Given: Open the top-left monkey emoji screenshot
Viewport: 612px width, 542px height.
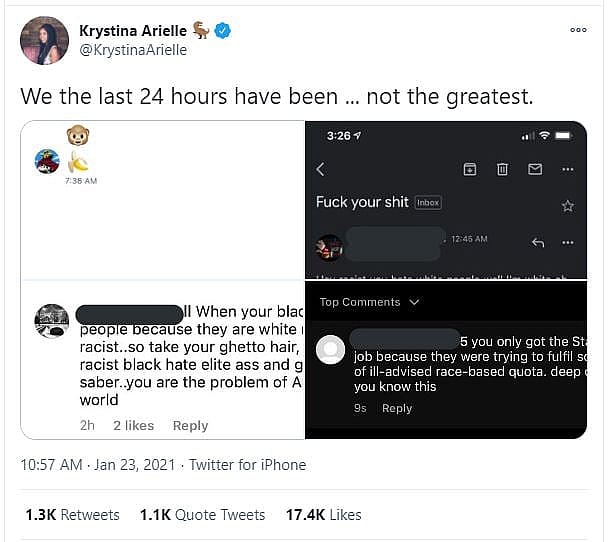Looking at the screenshot, I should coord(163,200).
